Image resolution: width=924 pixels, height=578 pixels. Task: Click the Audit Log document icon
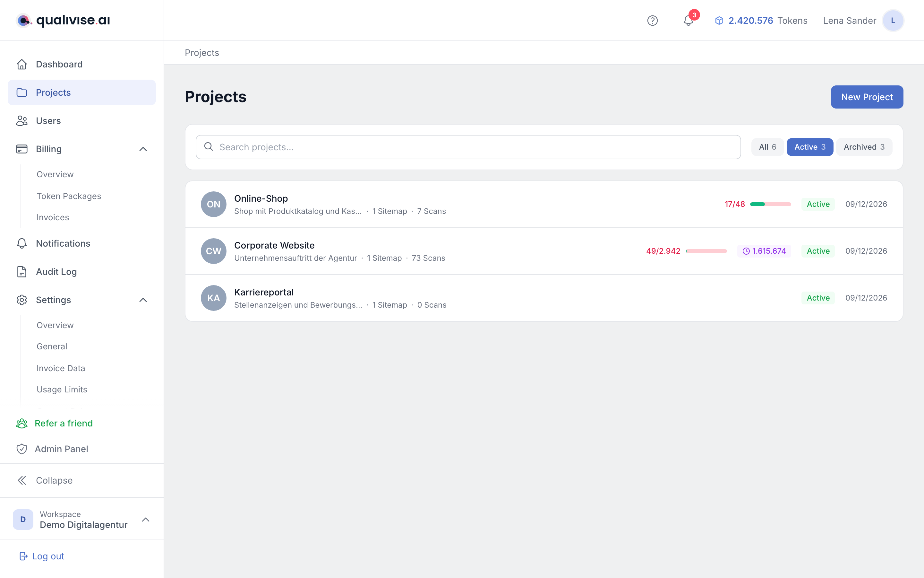coord(22,272)
